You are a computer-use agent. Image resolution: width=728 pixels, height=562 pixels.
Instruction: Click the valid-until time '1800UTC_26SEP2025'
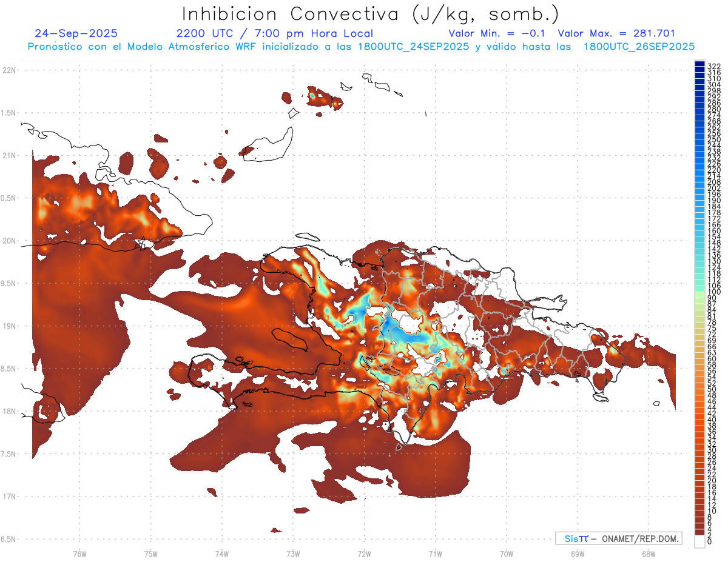(639, 46)
